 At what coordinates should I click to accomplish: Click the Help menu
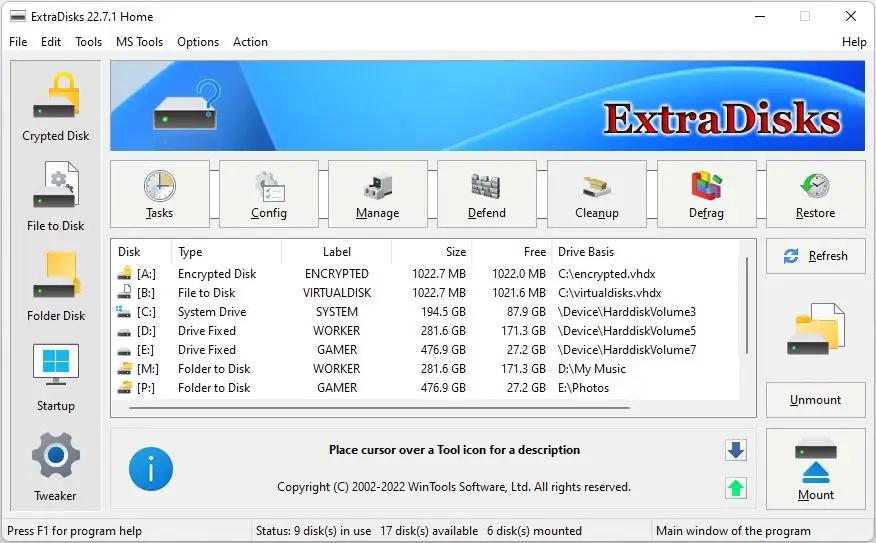[854, 42]
